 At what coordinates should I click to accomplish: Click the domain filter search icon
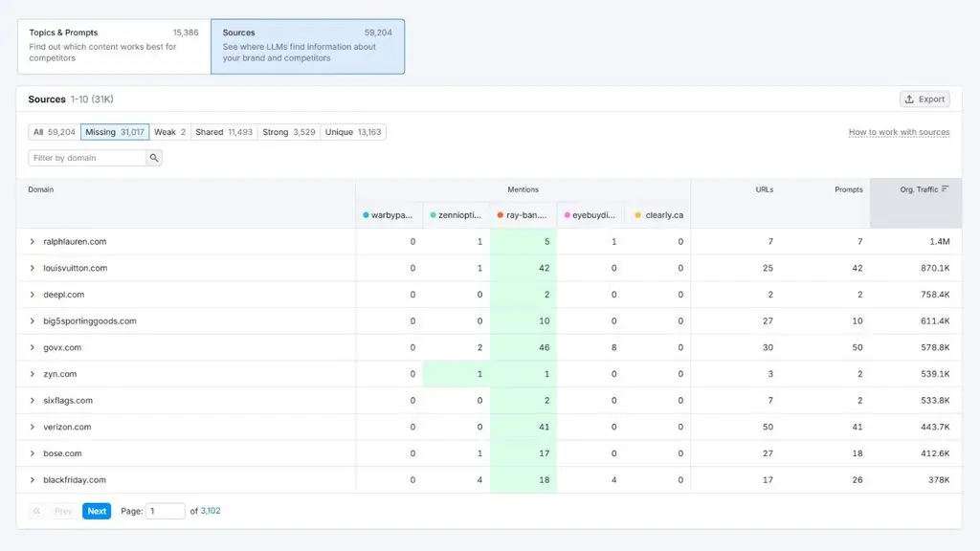click(154, 158)
